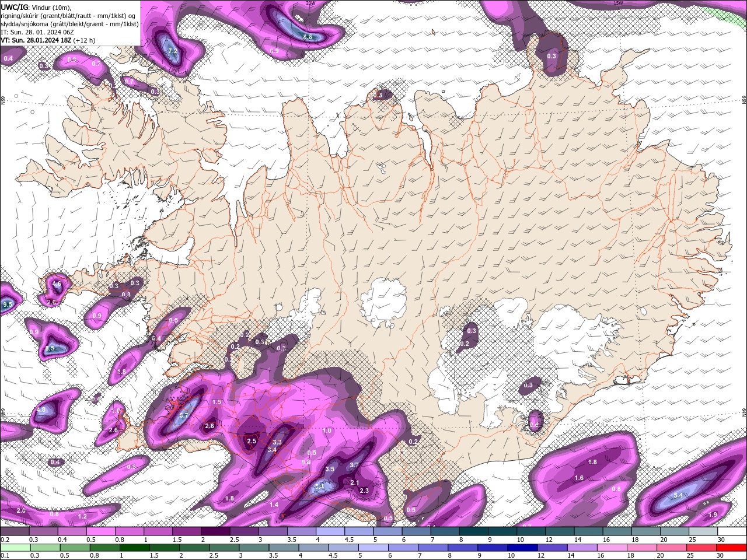Click the white 30 swatch in snow legend
Viewport: 747px width, 560px height.
pos(733,531)
